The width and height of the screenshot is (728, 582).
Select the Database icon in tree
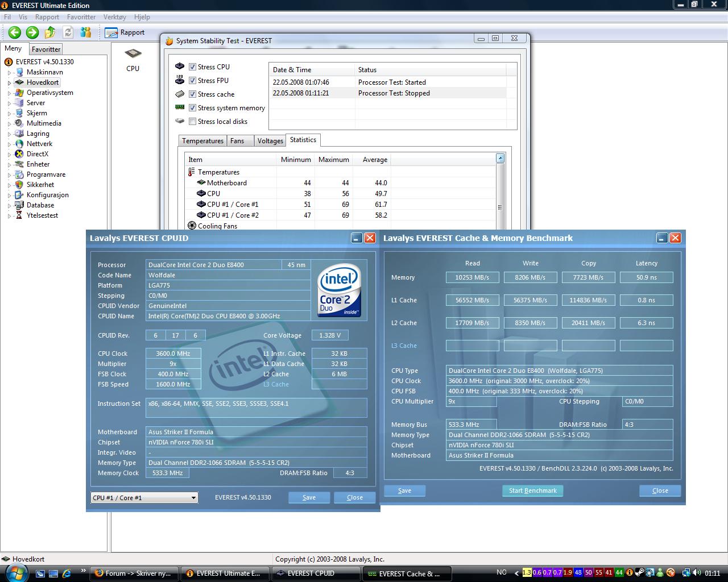19,205
